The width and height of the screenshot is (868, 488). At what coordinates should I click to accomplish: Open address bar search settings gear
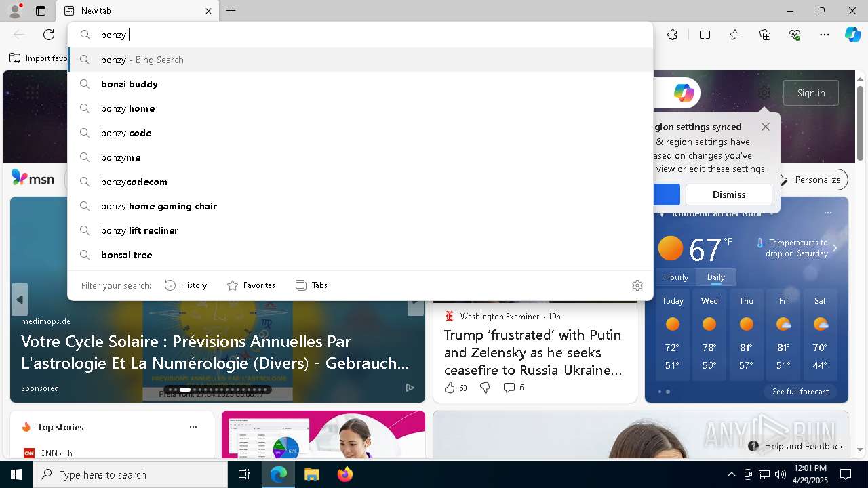637,285
